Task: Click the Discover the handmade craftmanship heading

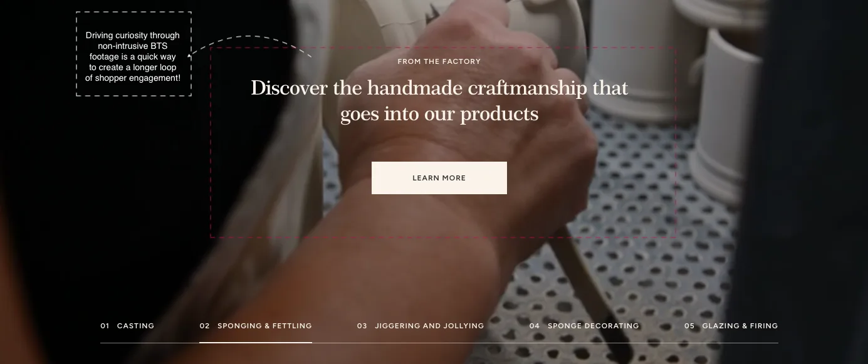Action: 439,100
